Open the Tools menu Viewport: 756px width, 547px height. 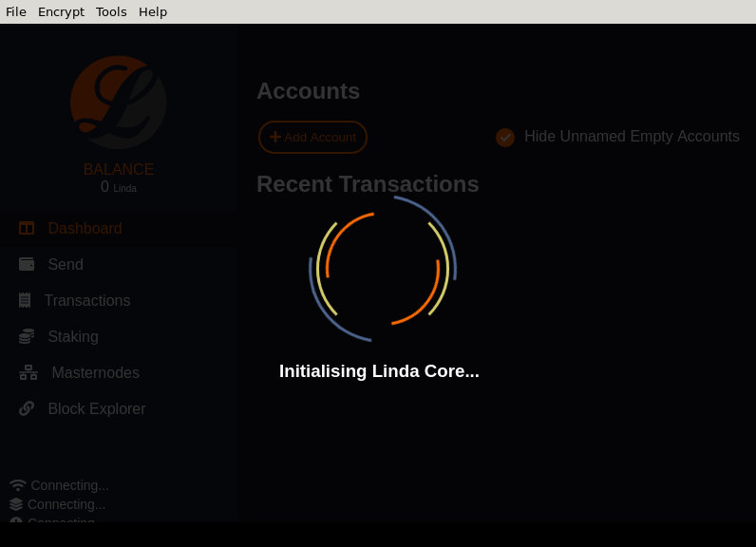(111, 11)
